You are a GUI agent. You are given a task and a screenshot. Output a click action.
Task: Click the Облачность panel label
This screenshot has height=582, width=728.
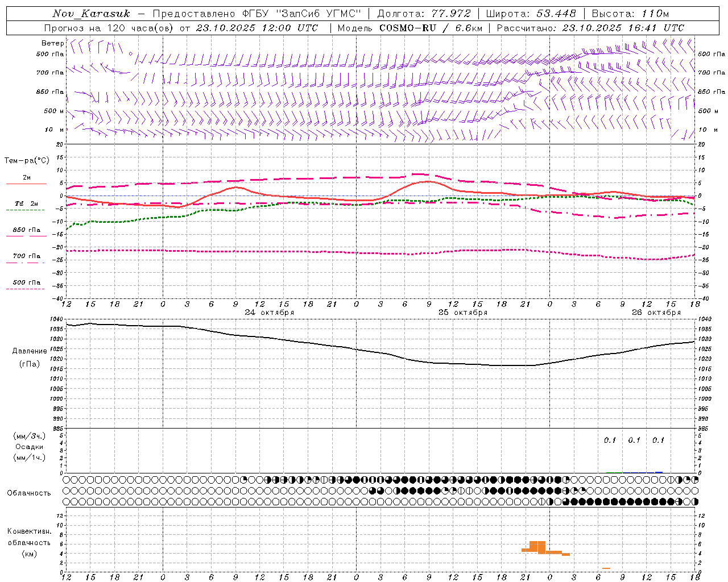tap(29, 493)
